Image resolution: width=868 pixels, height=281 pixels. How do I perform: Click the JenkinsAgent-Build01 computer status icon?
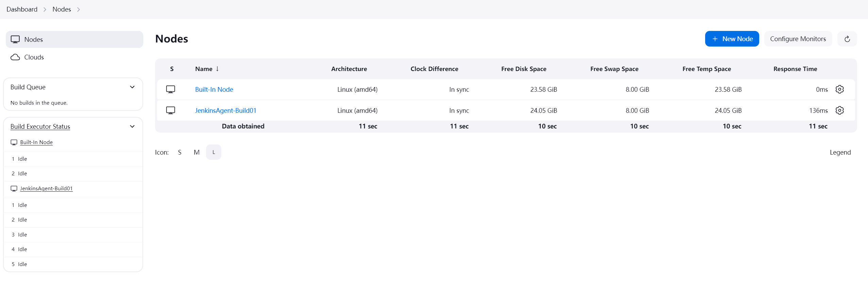tap(171, 110)
